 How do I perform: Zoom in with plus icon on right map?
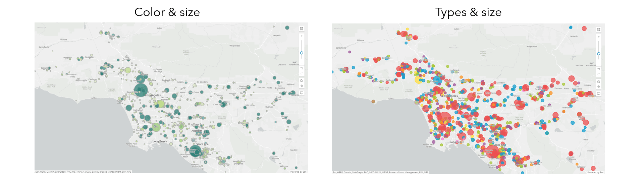pyautogui.click(x=599, y=37)
